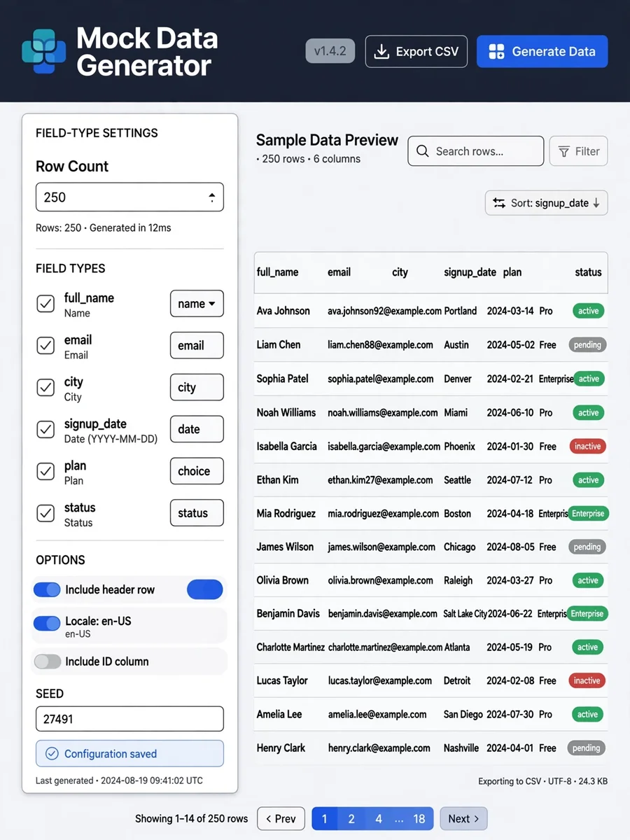Click the Seed input showing 27491

pos(129,719)
